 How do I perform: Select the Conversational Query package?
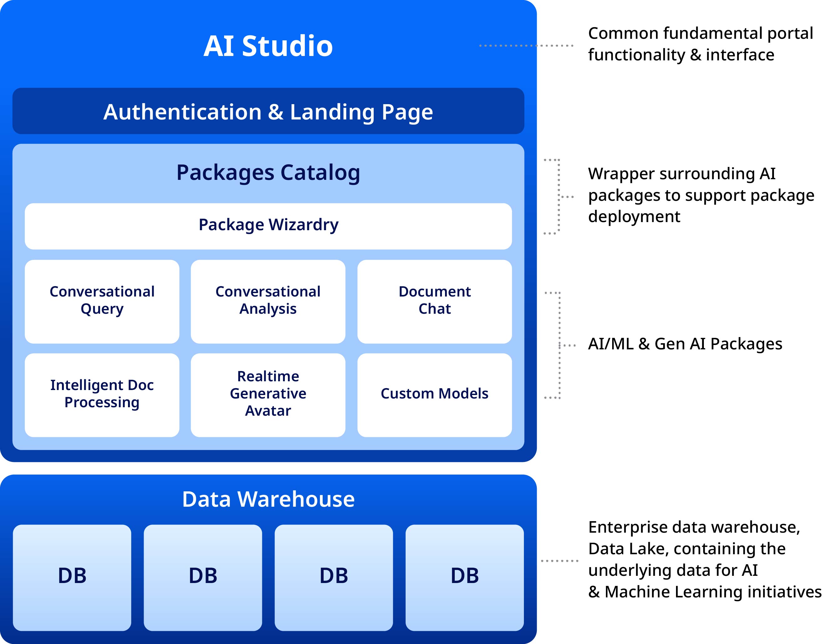(x=102, y=301)
